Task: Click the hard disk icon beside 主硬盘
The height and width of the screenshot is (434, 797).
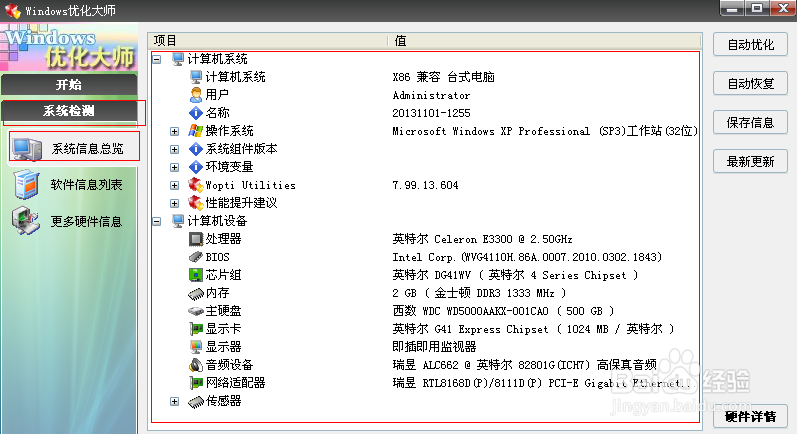Action: coord(196,311)
